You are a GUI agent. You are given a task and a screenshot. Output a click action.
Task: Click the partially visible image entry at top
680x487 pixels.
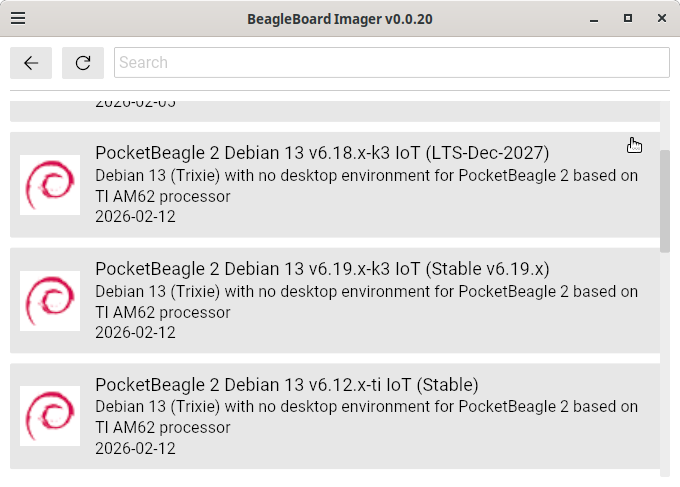click(335, 110)
